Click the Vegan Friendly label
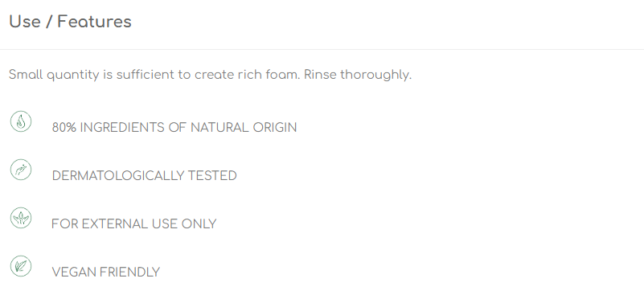644x295 pixels. (105, 272)
